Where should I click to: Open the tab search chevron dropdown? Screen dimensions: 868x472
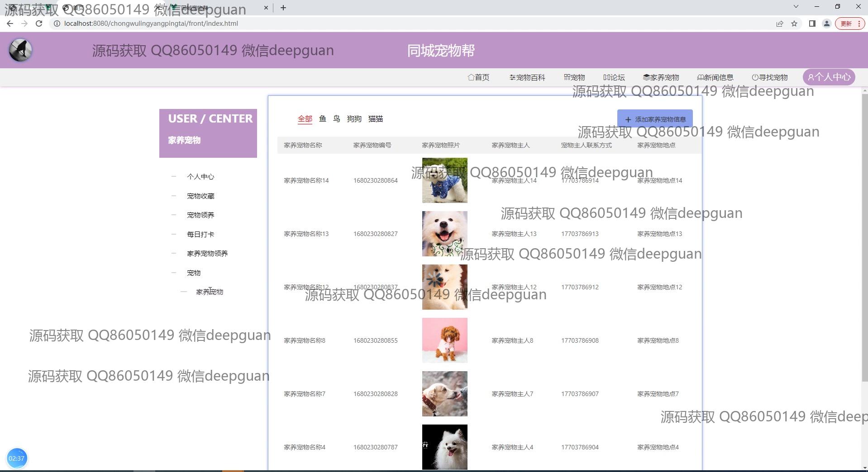click(796, 7)
